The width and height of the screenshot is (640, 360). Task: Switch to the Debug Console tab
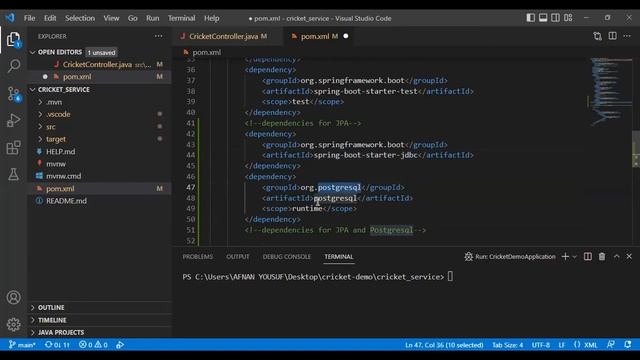click(287, 257)
